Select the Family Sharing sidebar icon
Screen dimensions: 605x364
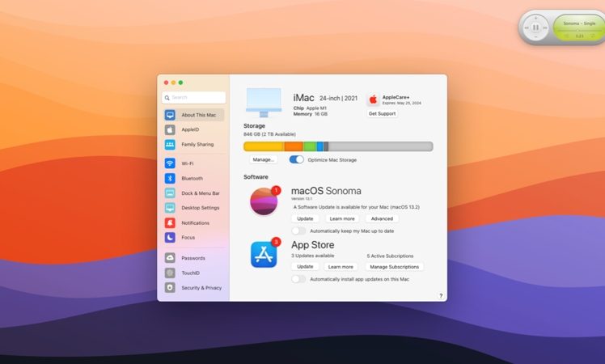click(170, 145)
